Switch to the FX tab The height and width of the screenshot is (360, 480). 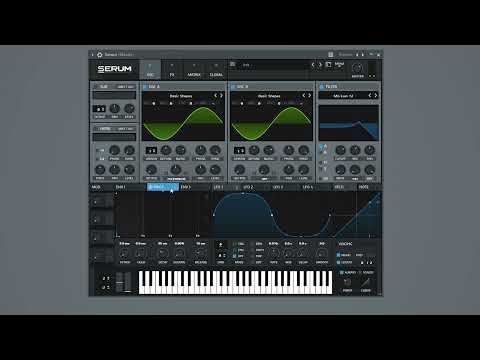point(172,70)
